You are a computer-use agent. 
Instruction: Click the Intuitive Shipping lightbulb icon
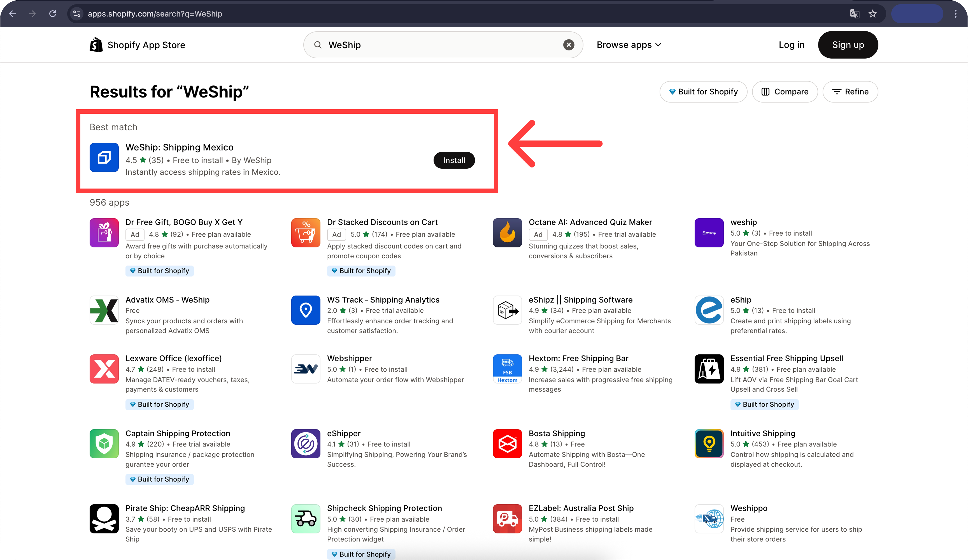point(709,444)
